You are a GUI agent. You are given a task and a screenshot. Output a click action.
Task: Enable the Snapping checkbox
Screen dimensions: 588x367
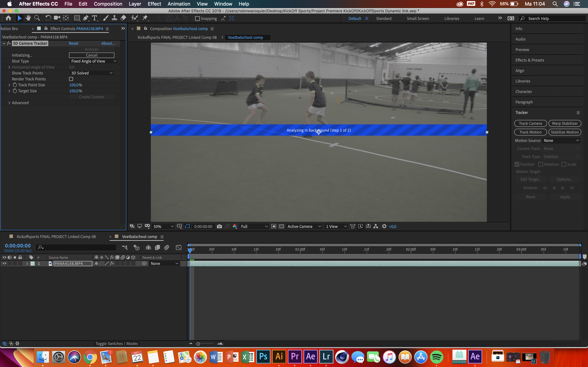click(x=197, y=19)
